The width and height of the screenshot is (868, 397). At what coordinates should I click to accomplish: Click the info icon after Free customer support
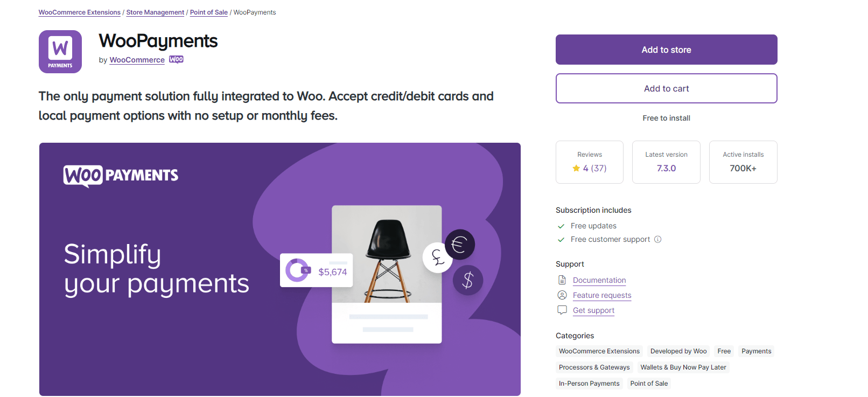658,239
